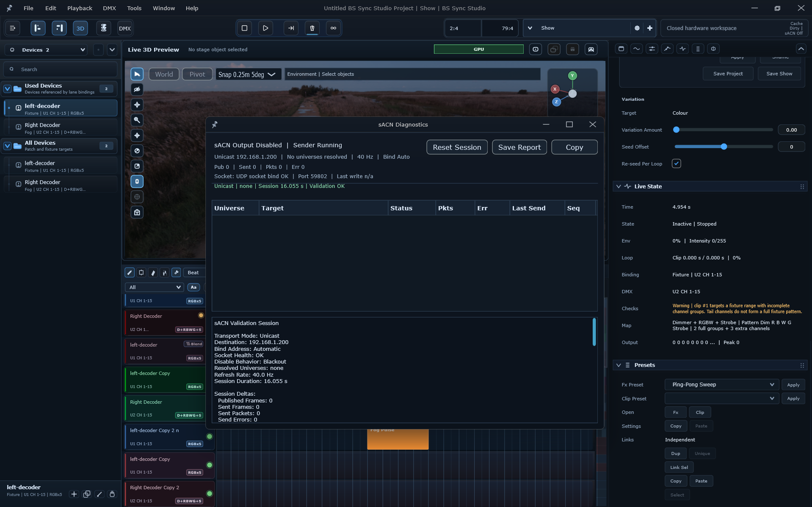Toggle the All Devices group checkbox

[x=7, y=146]
